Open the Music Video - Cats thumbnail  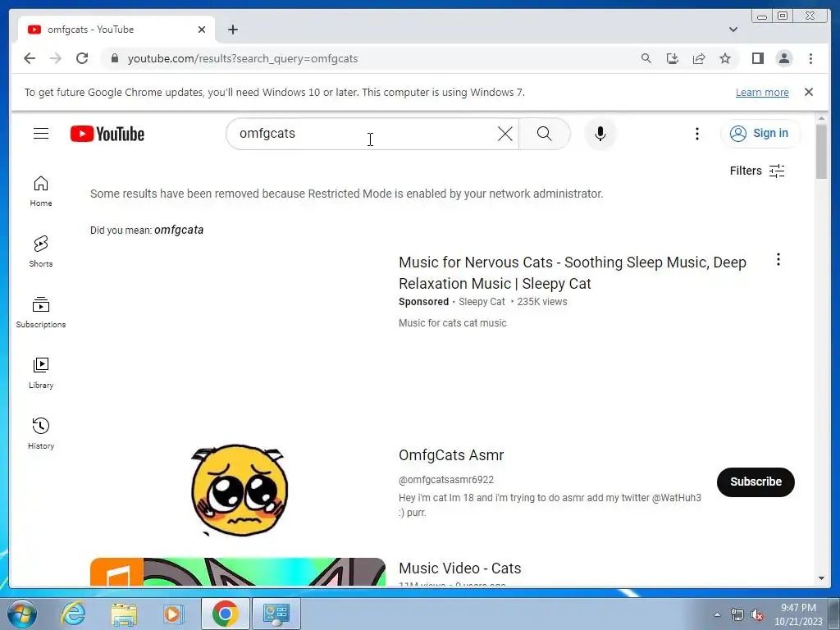point(237,572)
